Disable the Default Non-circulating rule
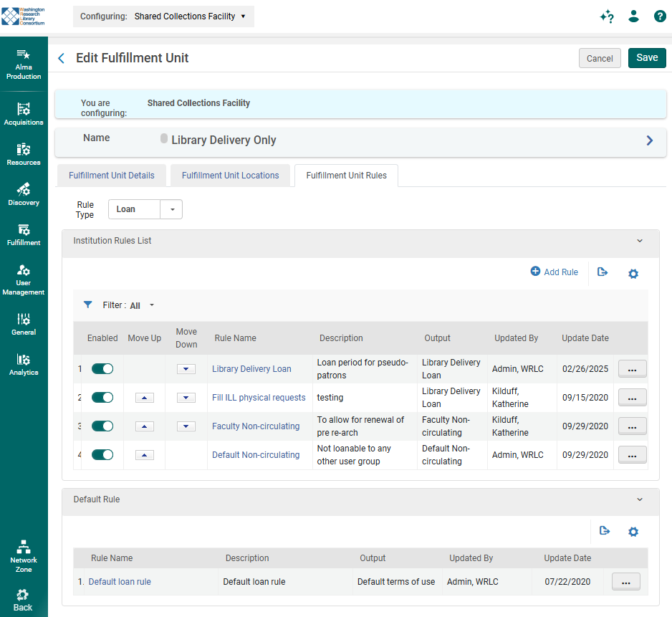 pyautogui.click(x=102, y=454)
